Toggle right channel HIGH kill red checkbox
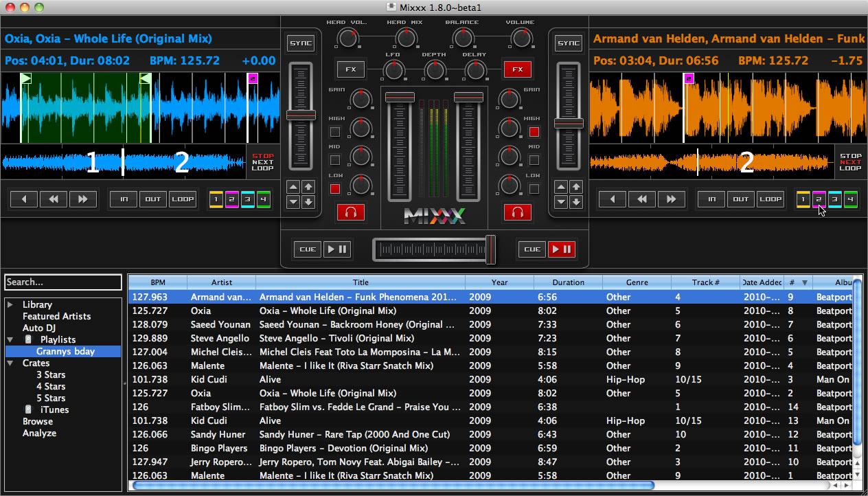The image size is (868, 496). 534,131
